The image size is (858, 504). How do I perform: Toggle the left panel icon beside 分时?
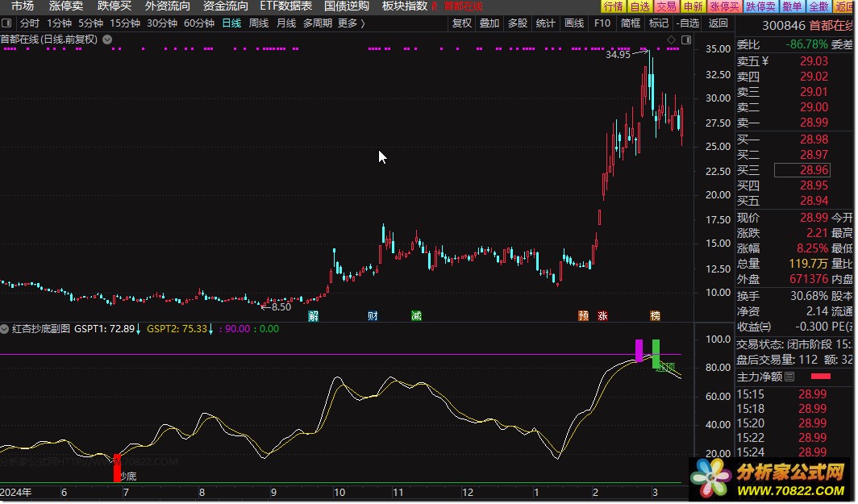(x=6, y=23)
